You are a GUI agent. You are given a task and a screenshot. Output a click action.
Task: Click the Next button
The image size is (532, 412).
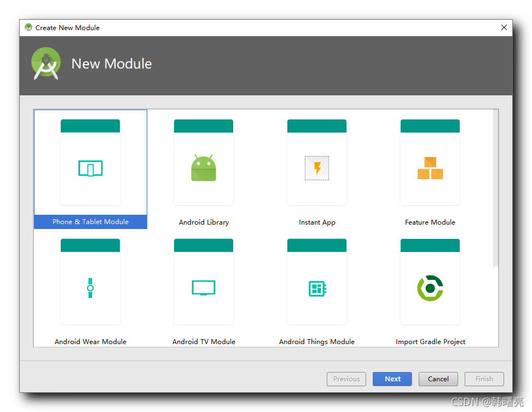392,379
